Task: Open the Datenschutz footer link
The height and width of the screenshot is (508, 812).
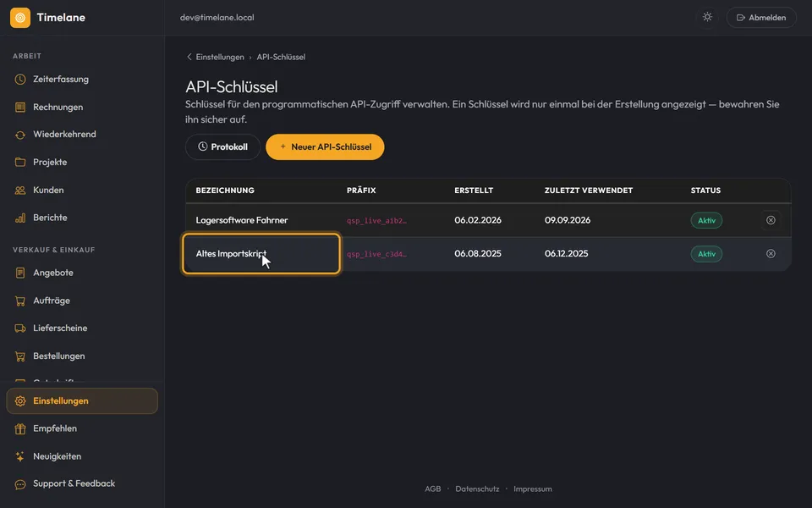Action: coord(477,489)
